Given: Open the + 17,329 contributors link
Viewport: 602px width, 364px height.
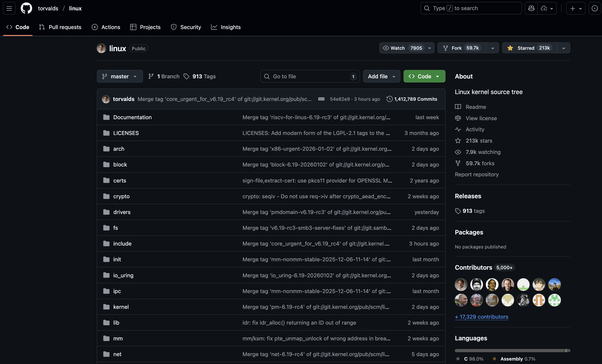Looking at the screenshot, I should point(481,317).
